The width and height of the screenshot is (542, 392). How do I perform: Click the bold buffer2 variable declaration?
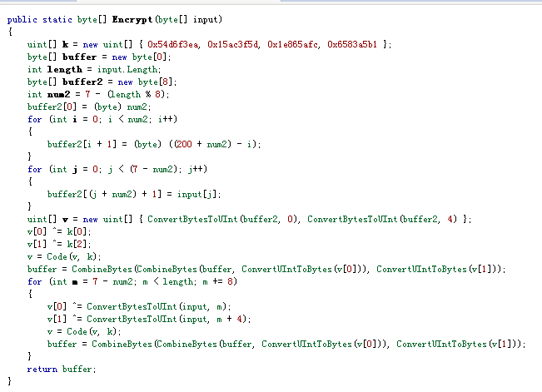pos(82,82)
